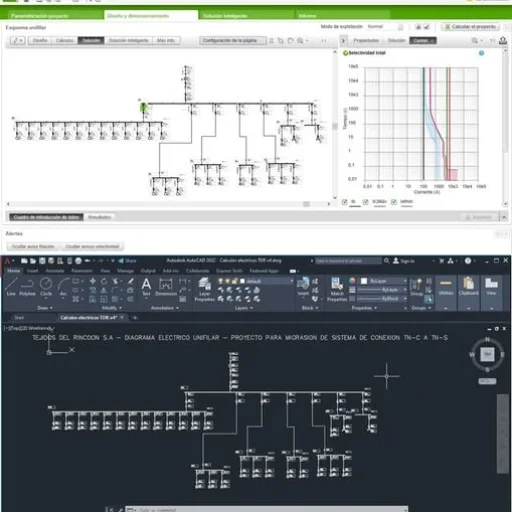Click the Dimension tool in AutoCAD ribbon
Image resolution: width=512 pixels, height=512 pixels.
pyautogui.click(x=166, y=287)
